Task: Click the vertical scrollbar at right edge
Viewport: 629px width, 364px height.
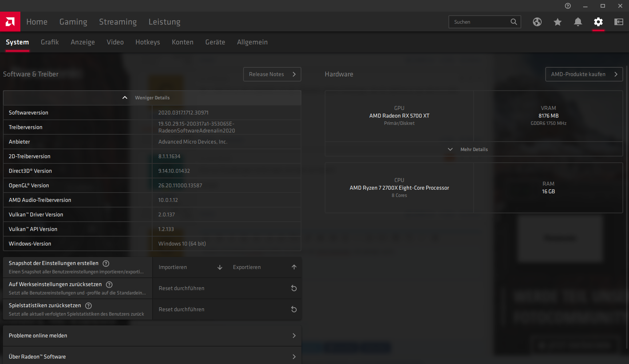Action: [627, 207]
